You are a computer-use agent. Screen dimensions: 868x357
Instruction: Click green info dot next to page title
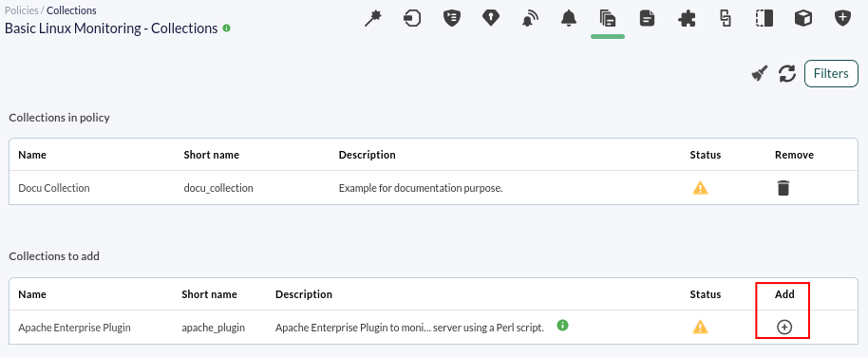coord(226,28)
